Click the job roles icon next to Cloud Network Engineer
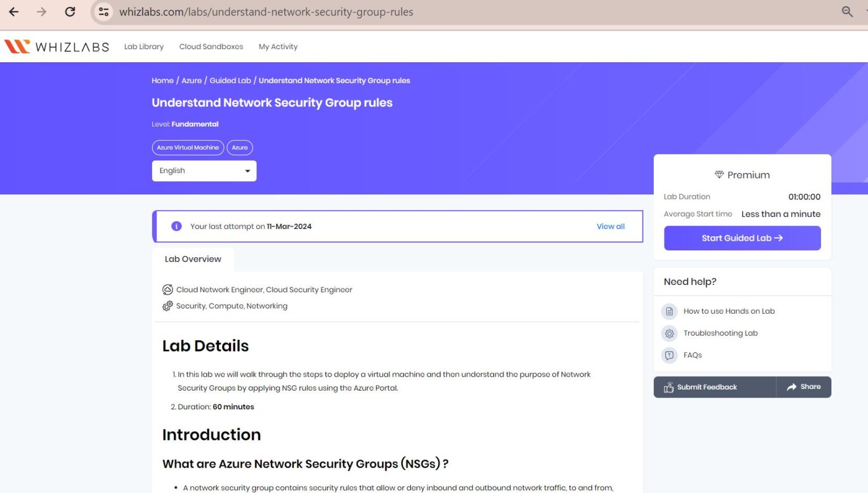Screen dimensions: 868x493 [x=167, y=289]
